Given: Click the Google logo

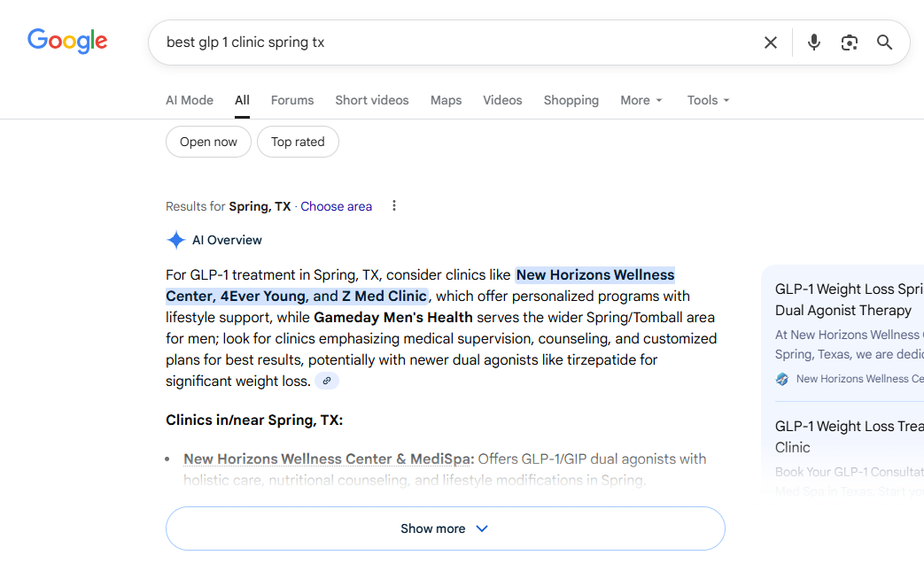Looking at the screenshot, I should click(67, 42).
